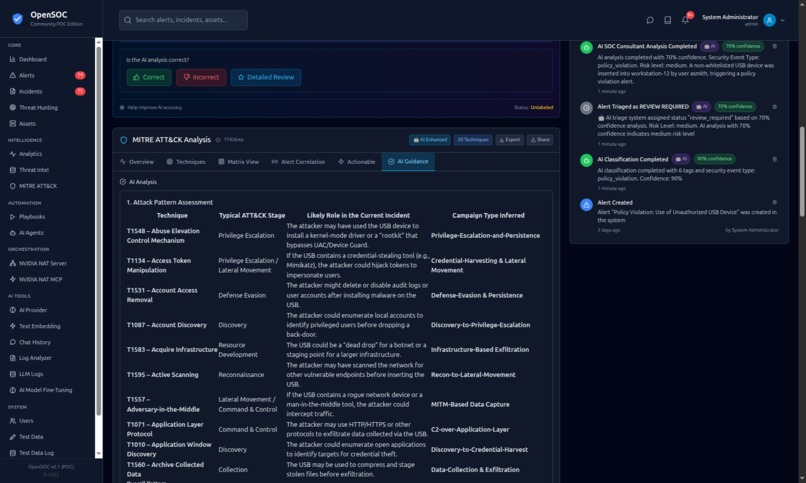
Task: Click the book icon in header
Action: click(x=667, y=20)
